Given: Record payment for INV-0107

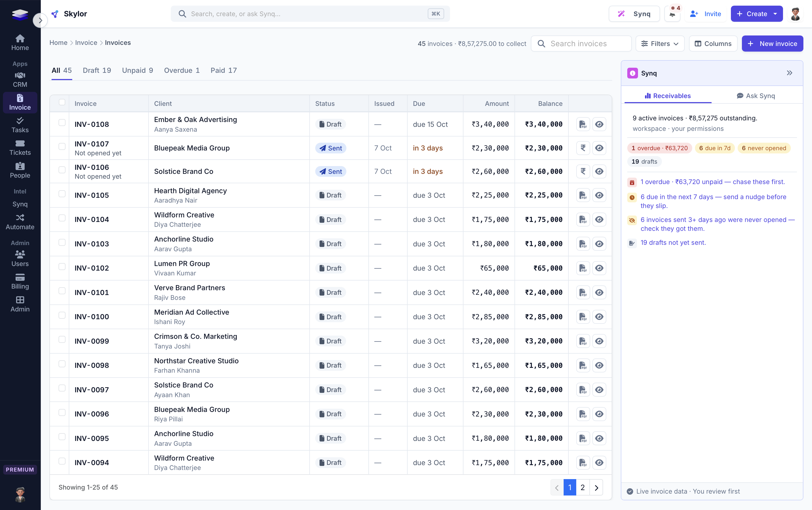Looking at the screenshot, I should [x=583, y=148].
